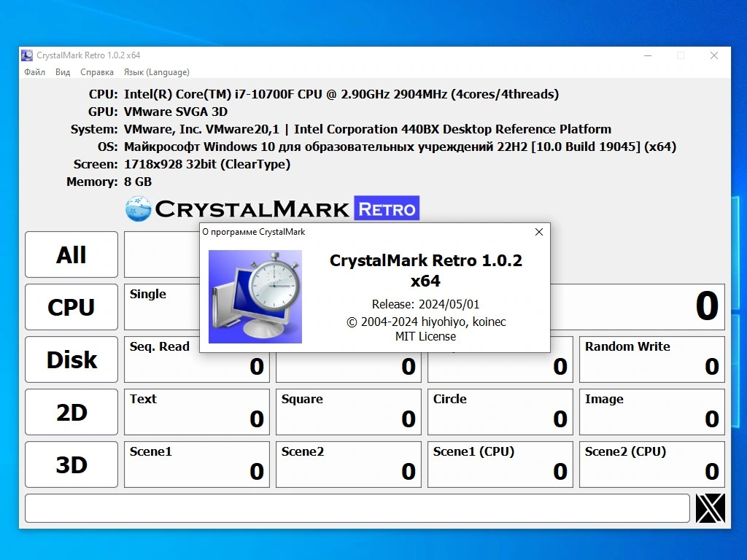Click the X (Twitter) share icon

[x=710, y=508]
